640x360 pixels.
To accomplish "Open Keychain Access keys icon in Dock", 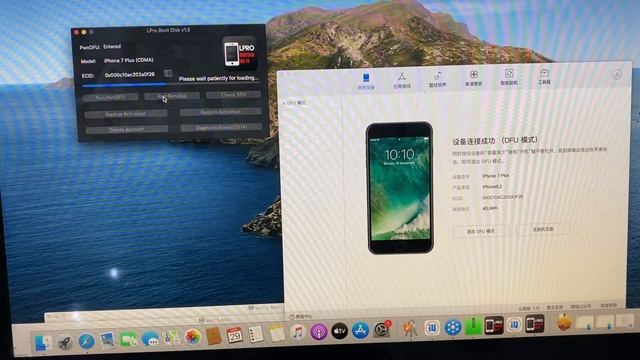I will click(410, 328).
